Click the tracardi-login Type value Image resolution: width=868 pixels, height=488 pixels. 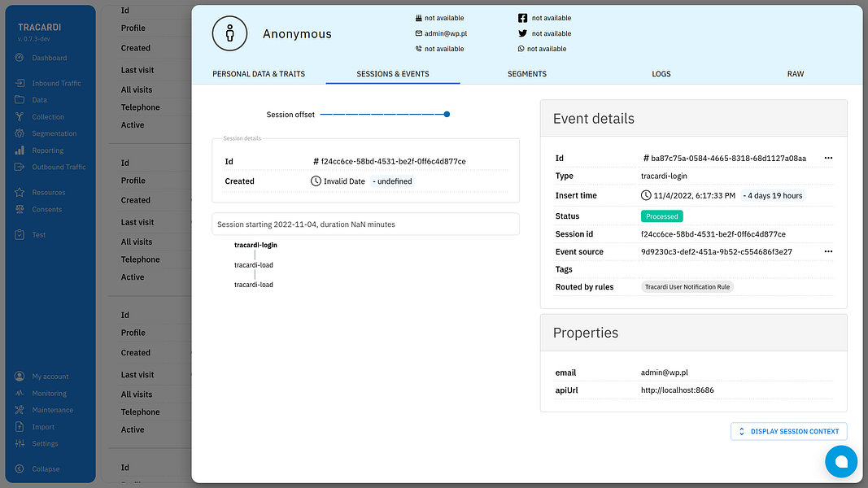click(664, 176)
